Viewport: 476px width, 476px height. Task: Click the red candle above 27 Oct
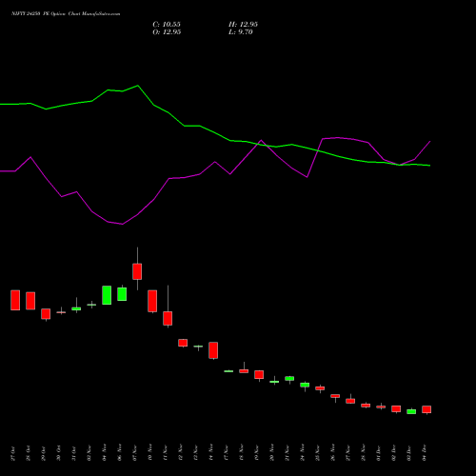tap(15, 300)
